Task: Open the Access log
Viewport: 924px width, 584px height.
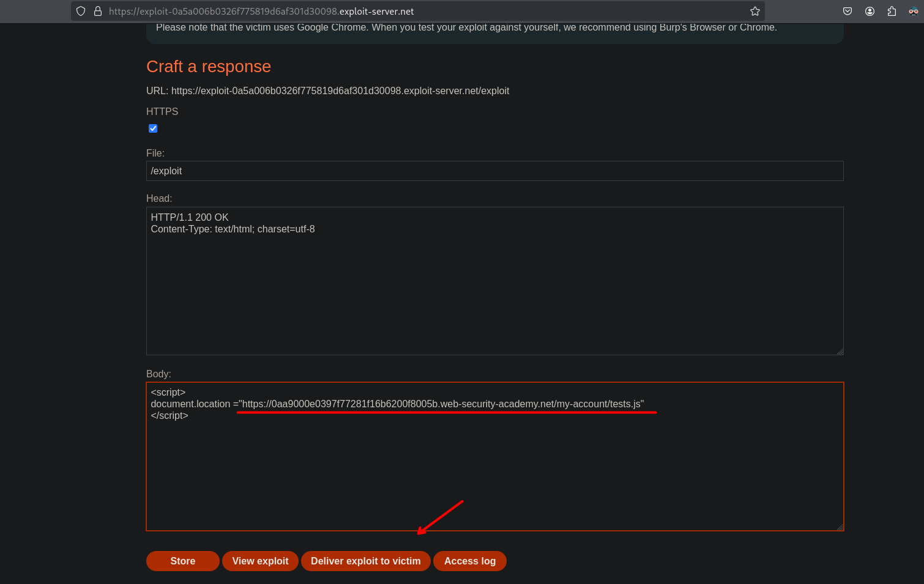Action: 469,561
